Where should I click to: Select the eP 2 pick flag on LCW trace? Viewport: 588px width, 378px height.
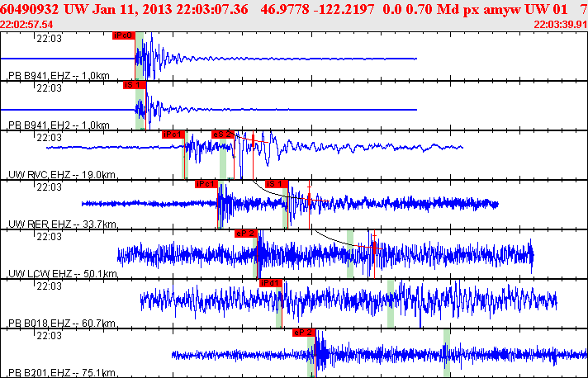click(246, 234)
